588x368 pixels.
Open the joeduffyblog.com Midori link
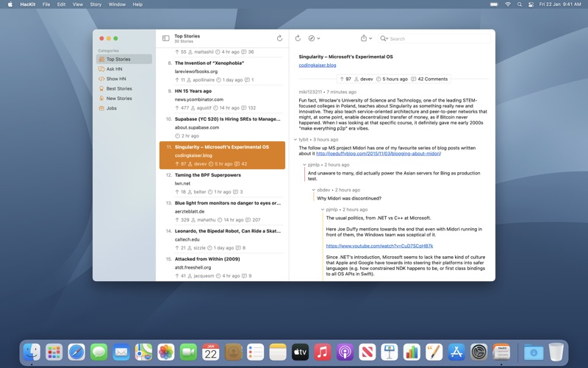coord(378,154)
